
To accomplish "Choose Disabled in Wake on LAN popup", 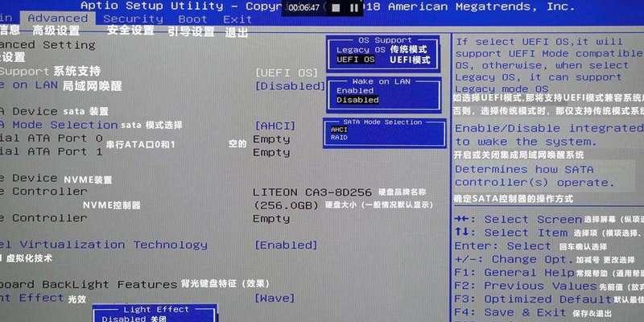I will tap(357, 101).
